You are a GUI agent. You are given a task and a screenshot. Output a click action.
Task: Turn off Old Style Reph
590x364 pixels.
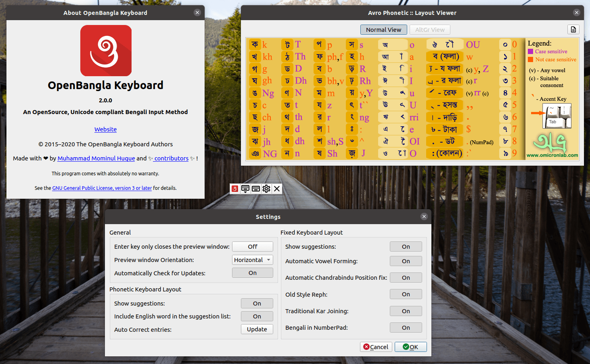(x=406, y=294)
